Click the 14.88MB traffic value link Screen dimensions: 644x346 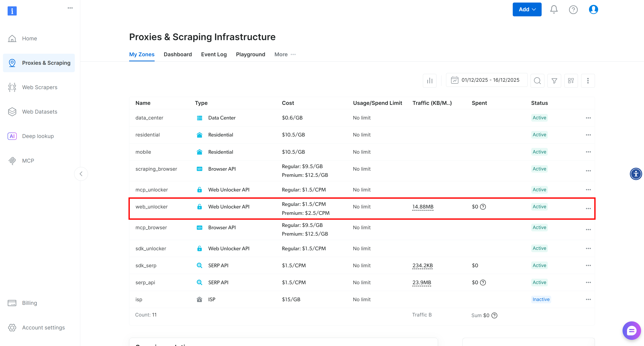click(423, 207)
